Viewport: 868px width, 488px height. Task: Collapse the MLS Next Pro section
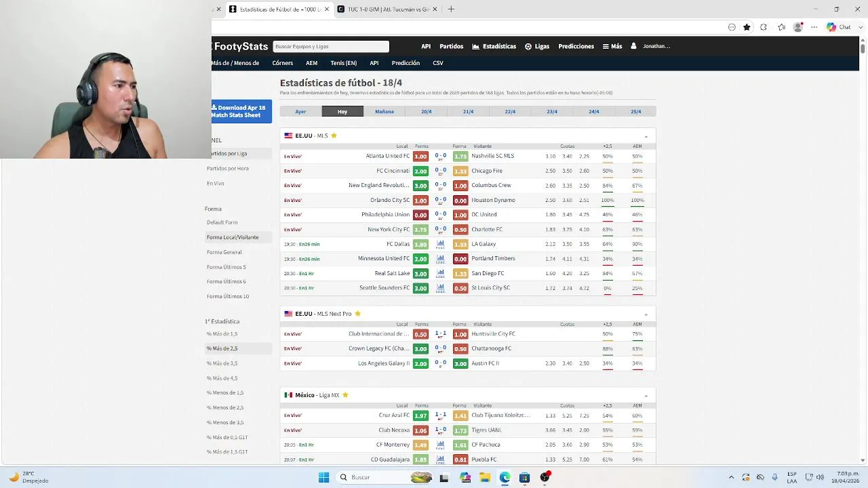(646, 314)
